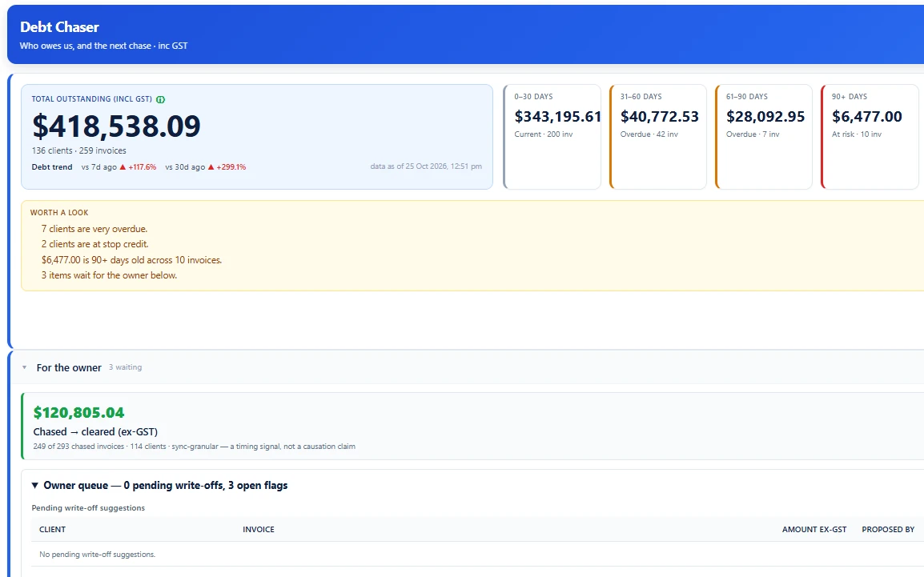Screen dimensions: 924x577
Task: Click 'Chased → cleared (ex-GST)' label
Action: 95,432
